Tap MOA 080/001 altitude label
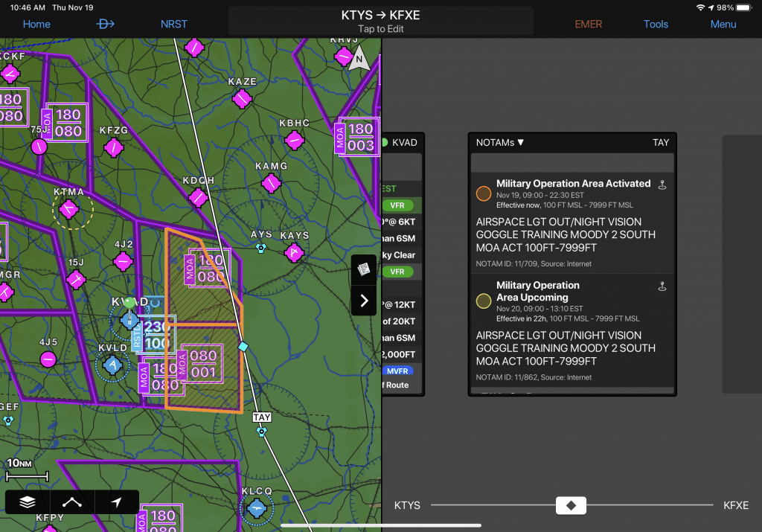762x532 pixels. click(x=199, y=364)
